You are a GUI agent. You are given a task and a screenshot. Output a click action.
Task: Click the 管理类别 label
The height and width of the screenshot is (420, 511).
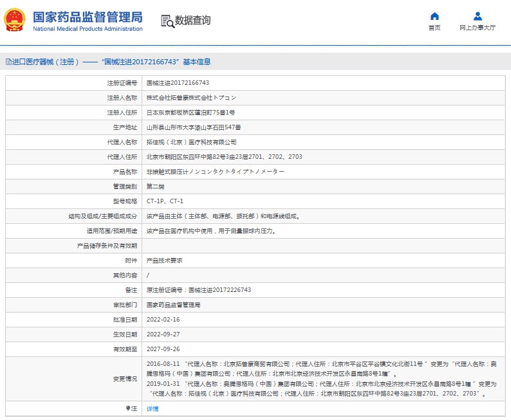pyautogui.click(x=125, y=187)
